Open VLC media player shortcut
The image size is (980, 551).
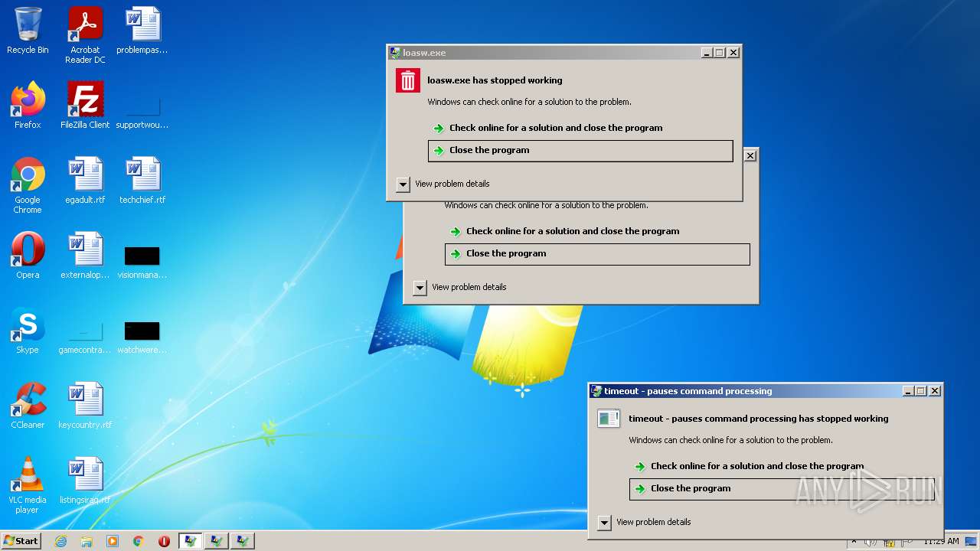28,485
